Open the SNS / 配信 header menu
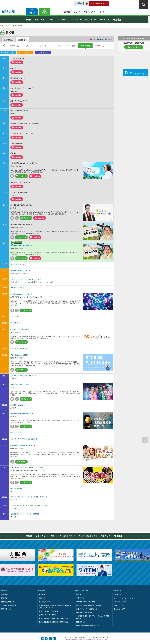The image size is (150, 644). click(66, 12)
